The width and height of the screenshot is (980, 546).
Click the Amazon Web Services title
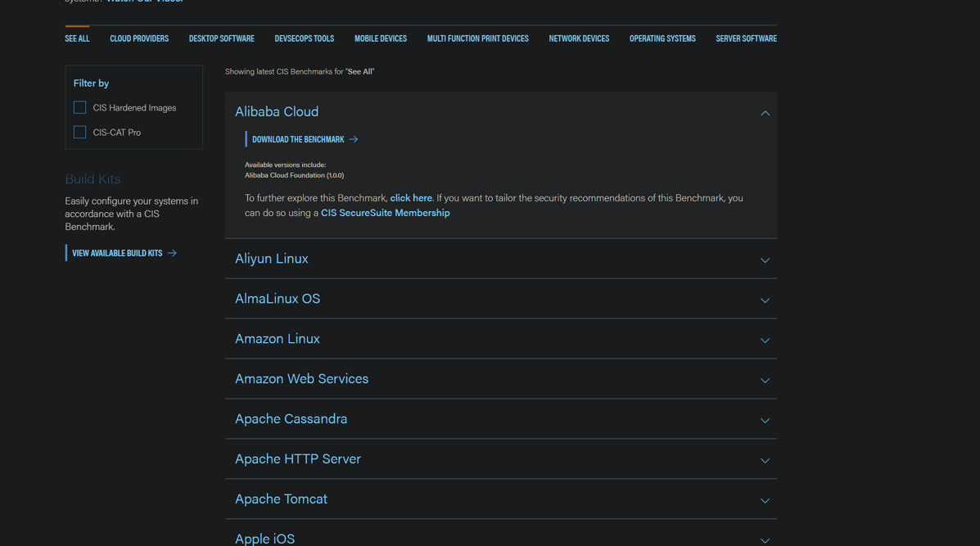[302, 378]
